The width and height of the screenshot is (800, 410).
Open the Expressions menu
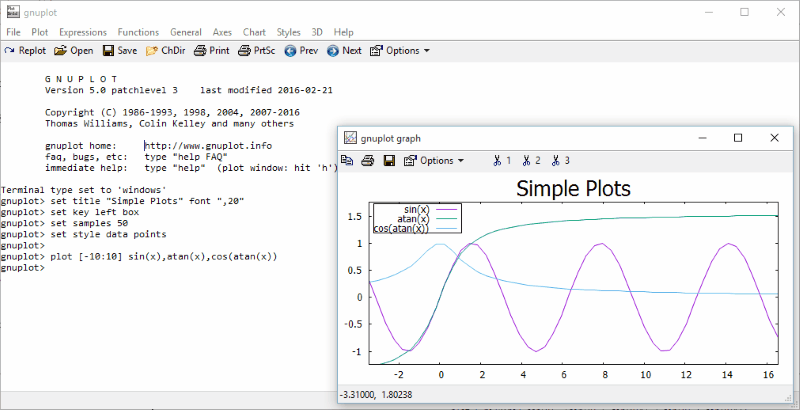point(83,32)
